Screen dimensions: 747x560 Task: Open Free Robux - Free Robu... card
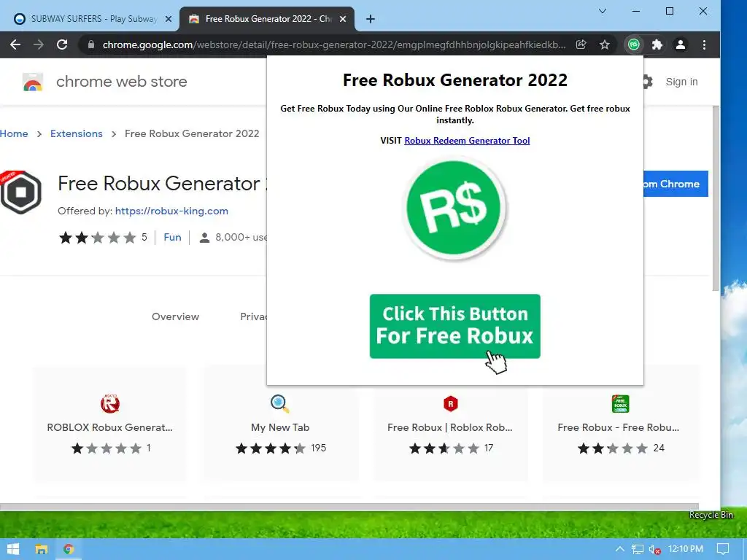pyautogui.click(x=620, y=424)
